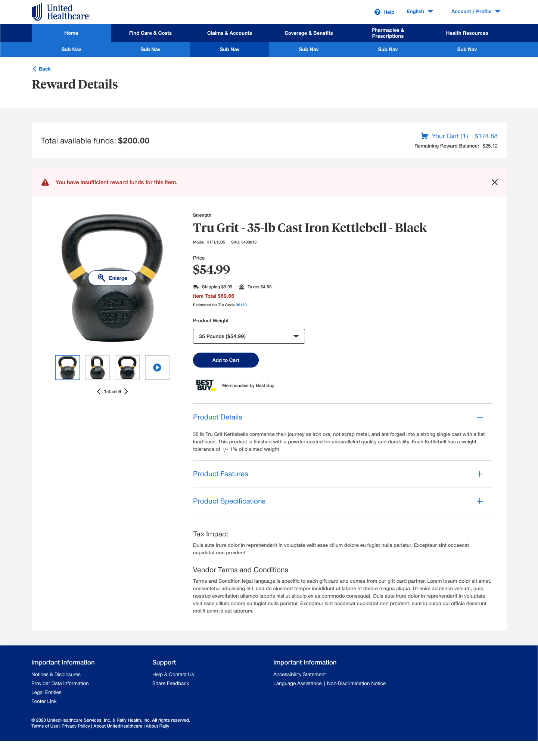Expand the Product Specifications section
The image size is (538, 756).
coord(480,501)
